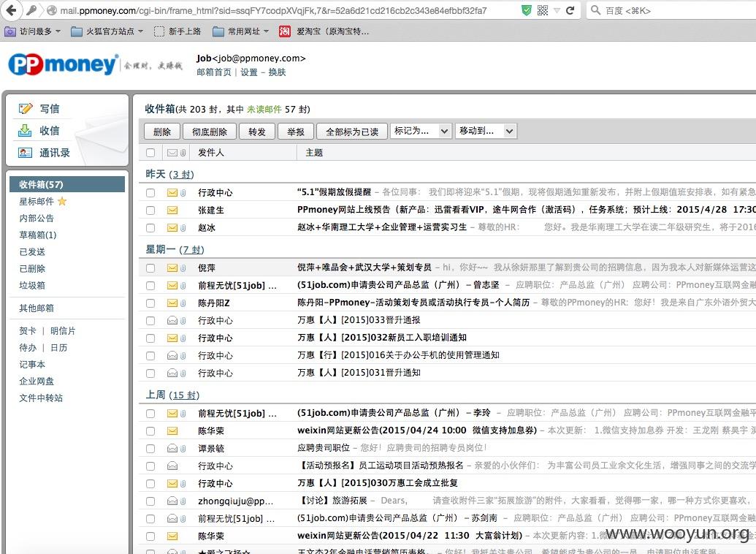The height and width of the screenshot is (554, 756).
Task: Open the 标记为... dropdown
Action: coord(421,131)
